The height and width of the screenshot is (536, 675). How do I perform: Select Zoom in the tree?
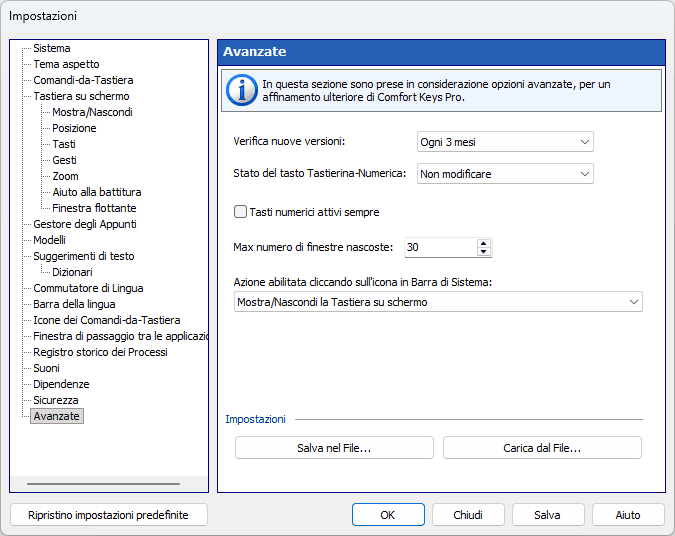[x=65, y=176]
